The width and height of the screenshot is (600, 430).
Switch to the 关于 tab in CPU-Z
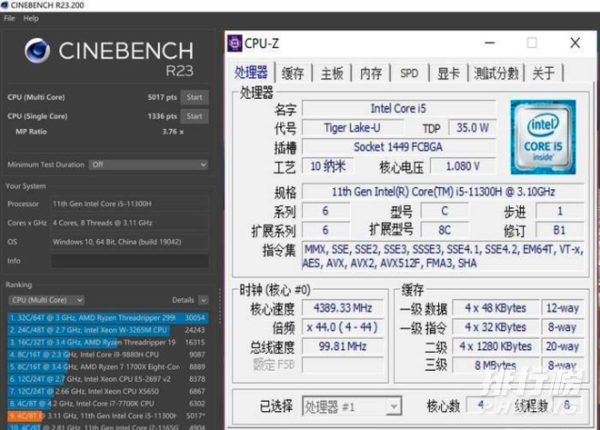point(543,73)
